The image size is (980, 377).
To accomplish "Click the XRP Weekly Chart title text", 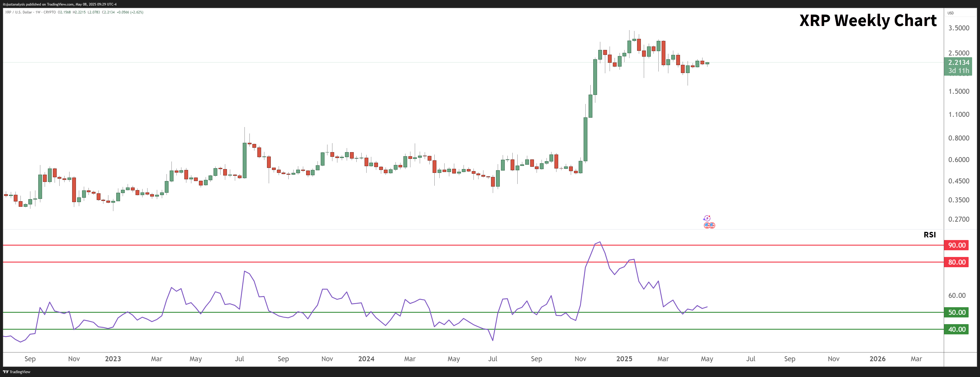I will [868, 20].
